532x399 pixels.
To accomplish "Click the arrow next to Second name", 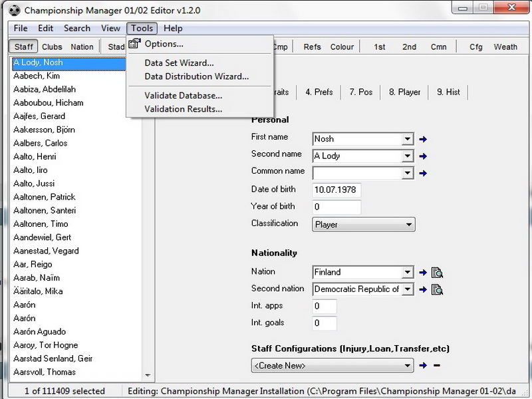I will pos(423,156).
